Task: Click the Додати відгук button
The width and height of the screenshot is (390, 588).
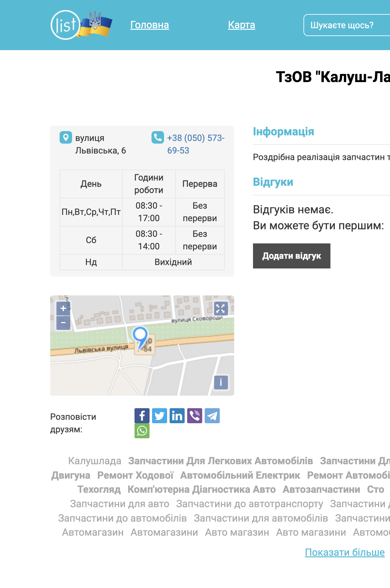Action: [x=292, y=256]
